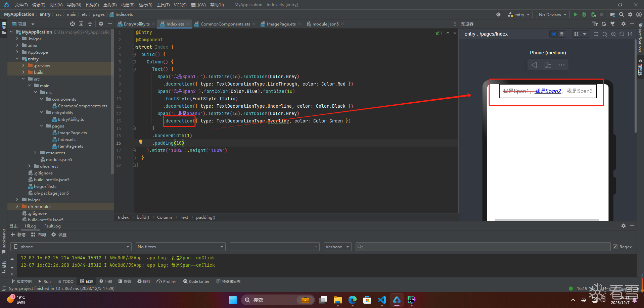Open Project Structure icon in the main toolbar

coord(613,14)
